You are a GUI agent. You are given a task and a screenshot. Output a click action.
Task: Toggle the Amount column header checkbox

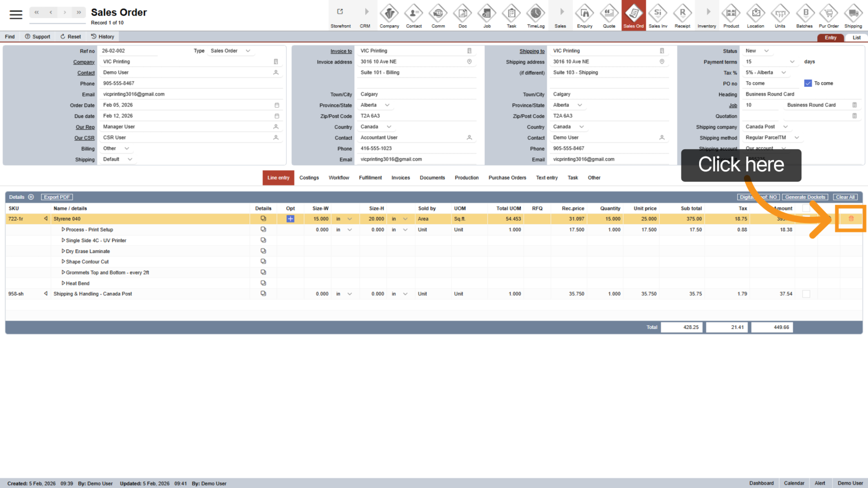click(x=806, y=208)
